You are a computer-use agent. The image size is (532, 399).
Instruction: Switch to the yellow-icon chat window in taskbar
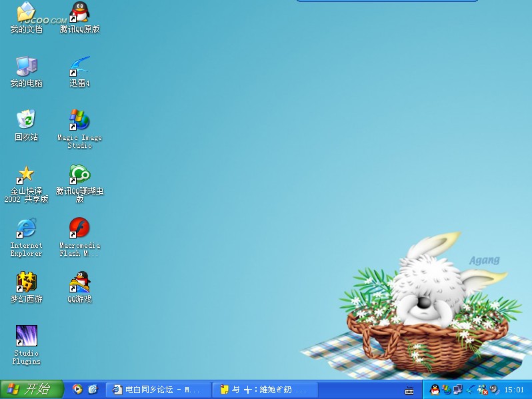(265, 390)
